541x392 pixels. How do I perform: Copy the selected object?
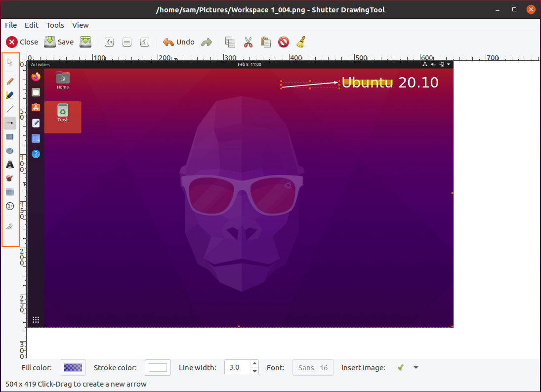pos(230,42)
